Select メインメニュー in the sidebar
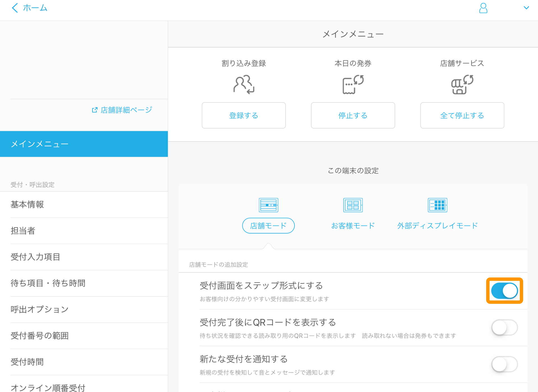Screen dimensions: 538x392 tap(84, 144)
